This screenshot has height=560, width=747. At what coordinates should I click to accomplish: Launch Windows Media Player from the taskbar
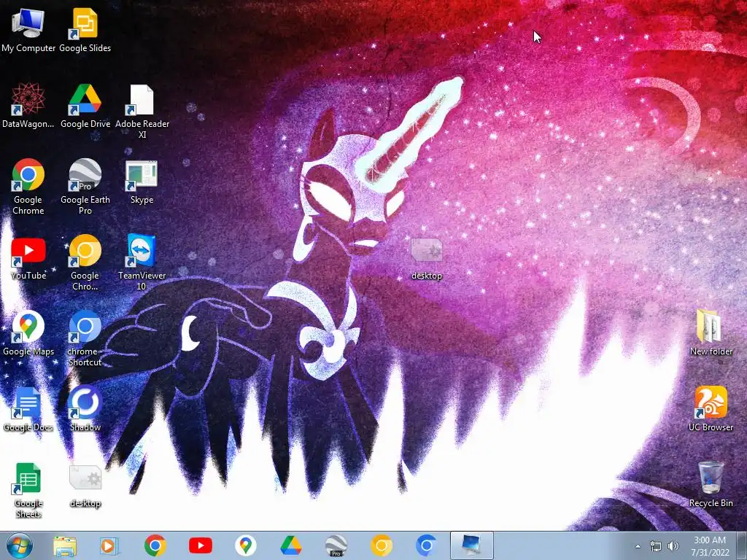[109, 545]
